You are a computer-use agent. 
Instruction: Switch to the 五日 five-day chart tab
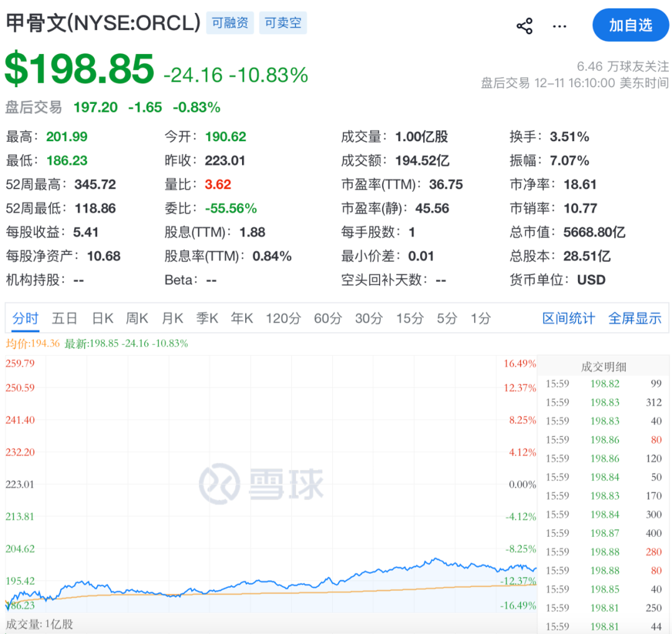coord(65,318)
